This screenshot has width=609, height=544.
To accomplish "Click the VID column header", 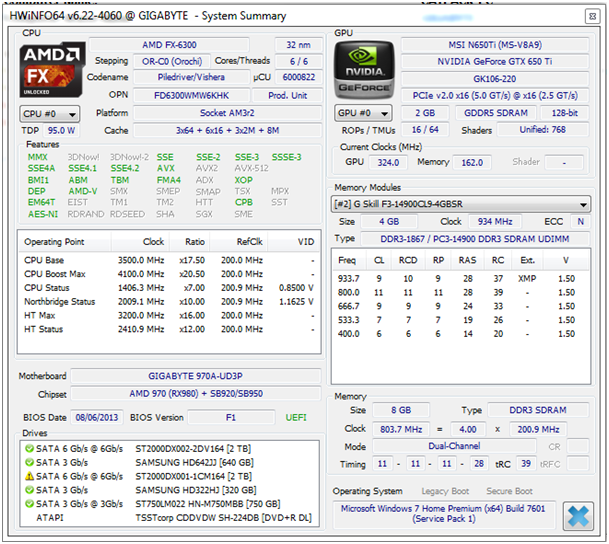I will coord(294,242).
